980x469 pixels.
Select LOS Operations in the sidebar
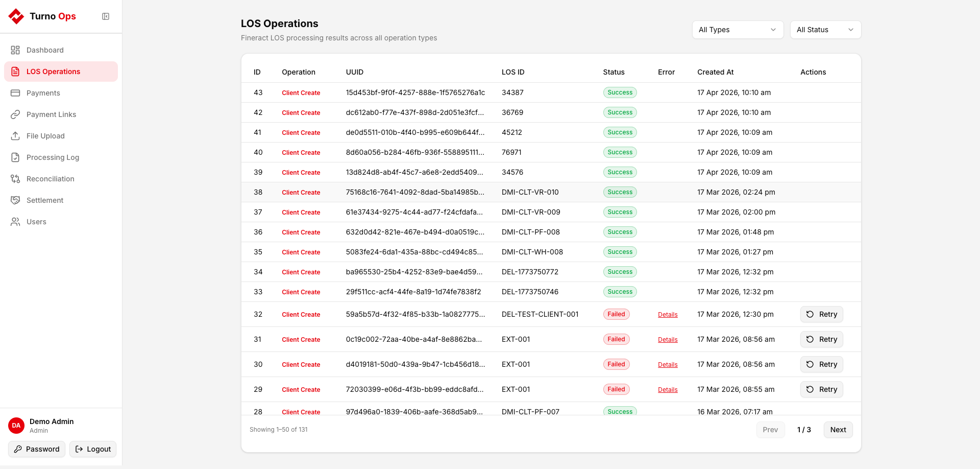[53, 72]
